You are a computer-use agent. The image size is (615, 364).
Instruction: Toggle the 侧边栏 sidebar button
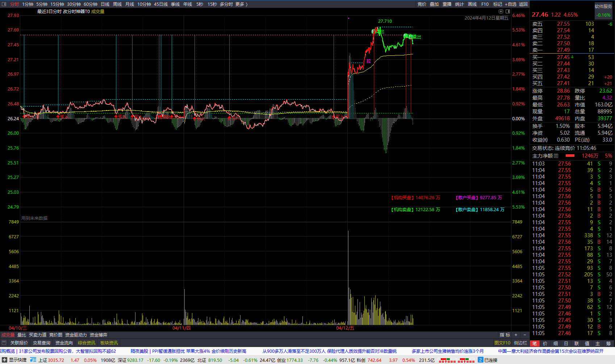[x=520, y=343]
